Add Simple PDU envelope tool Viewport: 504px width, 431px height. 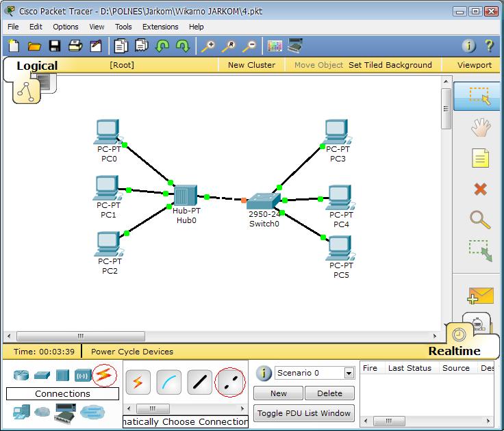coord(480,296)
